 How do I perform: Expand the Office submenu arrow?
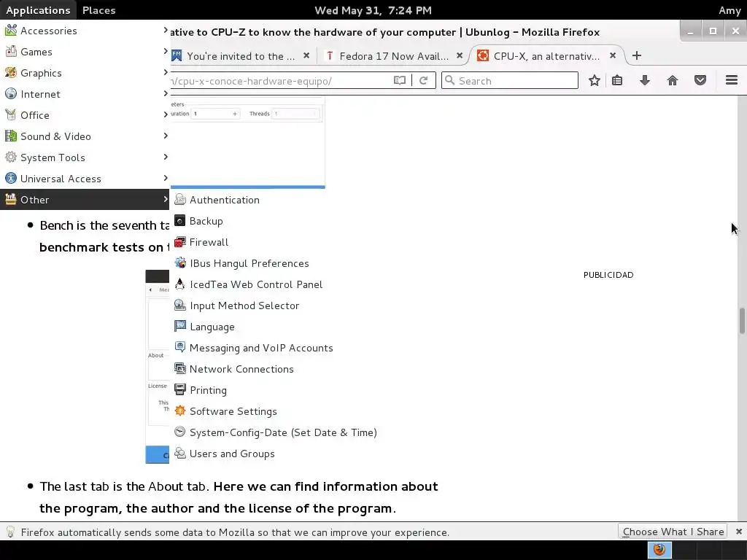(x=166, y=114)
